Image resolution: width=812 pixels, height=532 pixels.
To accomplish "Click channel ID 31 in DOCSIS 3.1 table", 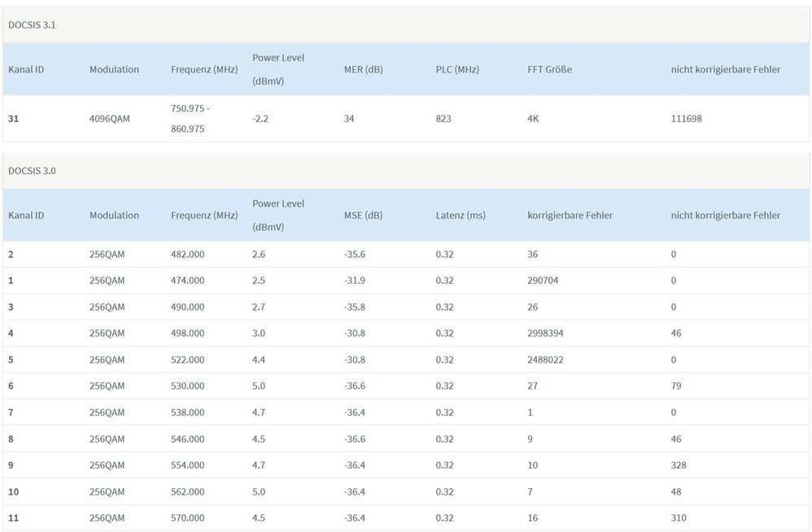I will pos(14,119).
